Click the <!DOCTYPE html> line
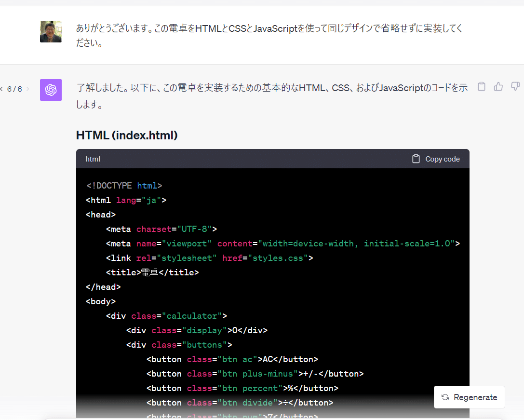Image resolution: width=524 pixels, height=420 pixels. pyautogui.click(x=124, y=186)
